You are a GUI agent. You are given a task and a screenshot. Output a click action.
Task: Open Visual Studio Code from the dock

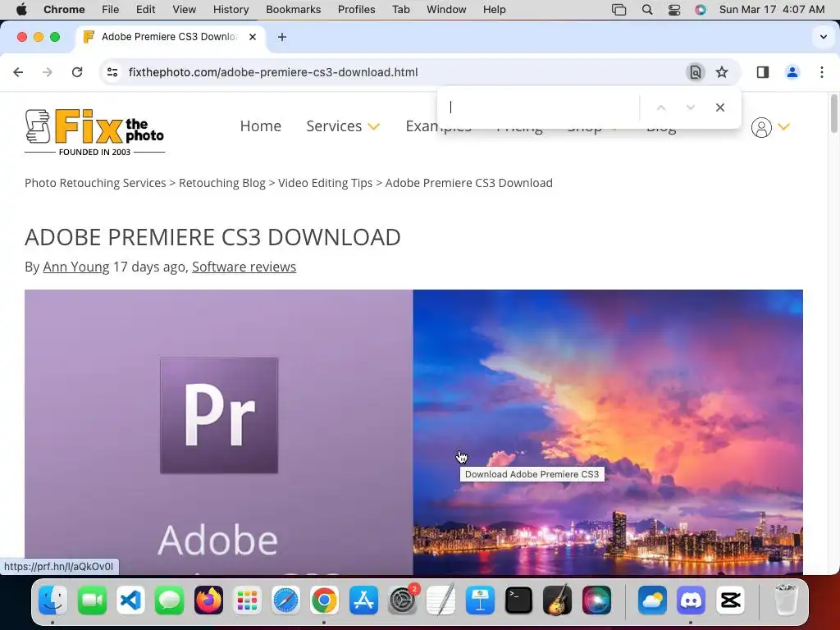[x=130, y=600]
